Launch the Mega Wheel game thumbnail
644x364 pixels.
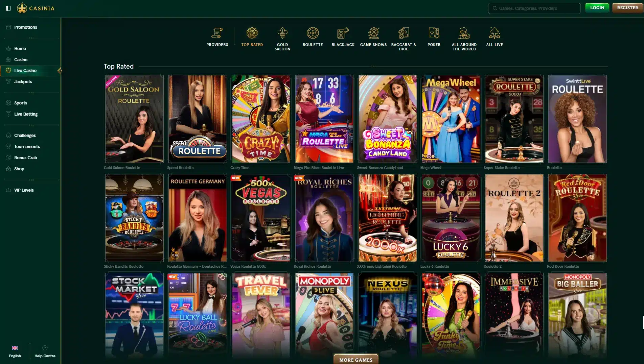(451, 119)
